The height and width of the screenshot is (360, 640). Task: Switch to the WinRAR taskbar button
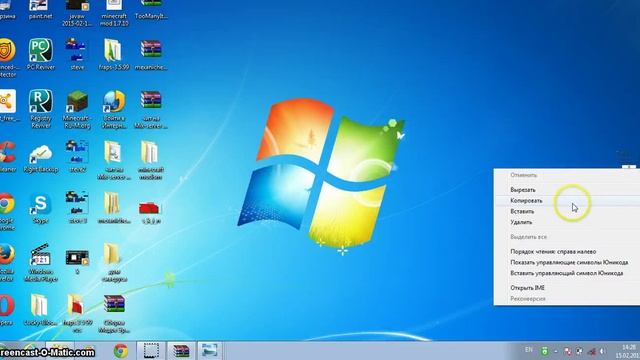point(181,351)
